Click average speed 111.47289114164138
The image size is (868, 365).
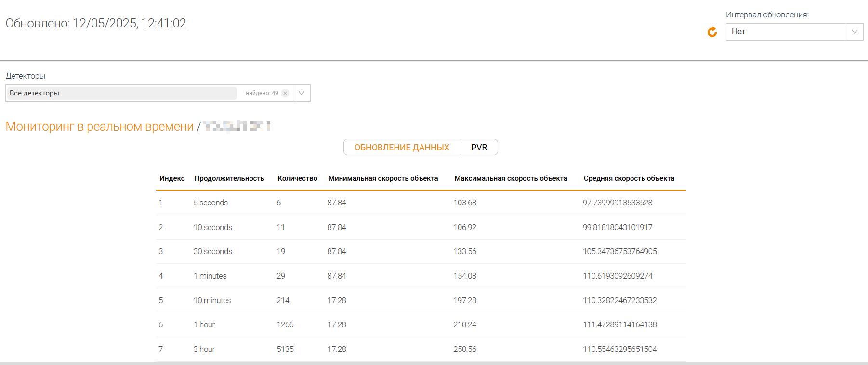point(620,324)
